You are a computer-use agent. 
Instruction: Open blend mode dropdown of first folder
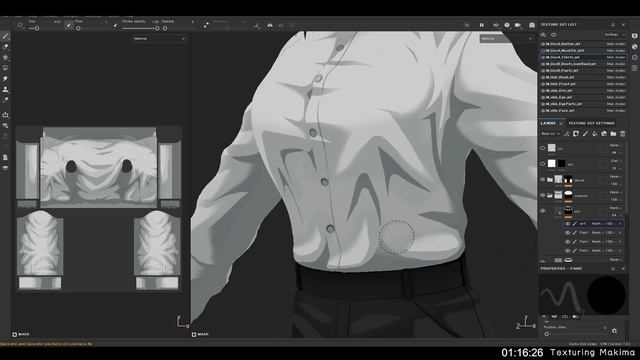click(616, 177)
